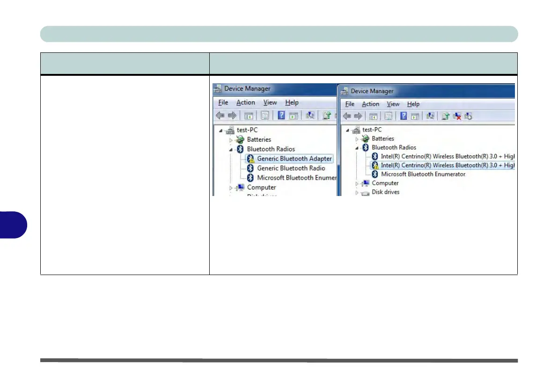This screenshot has height=392, width=558.
Task: Open Help menu in back Device Manager window
Action: click(x=292, y=102)
